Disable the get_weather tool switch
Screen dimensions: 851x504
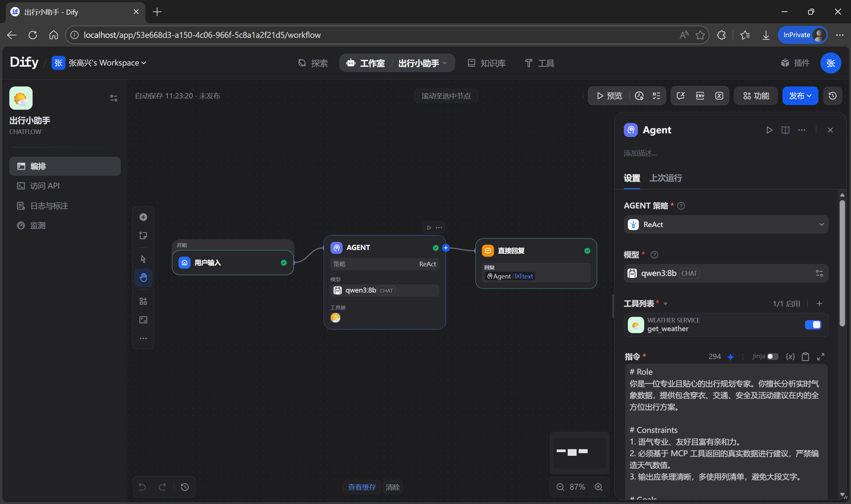pos(813,325)
